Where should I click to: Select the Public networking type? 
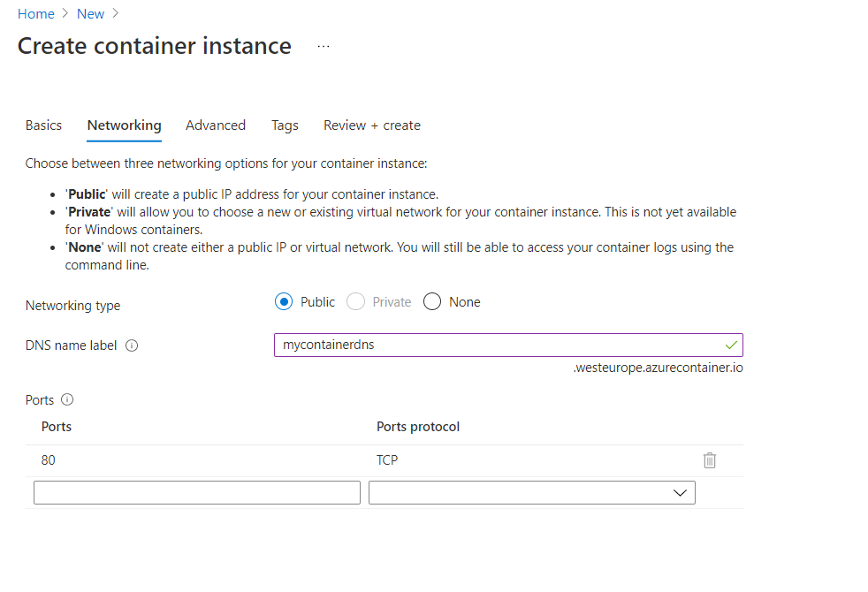pyautogui.click(x=284, y=302)
